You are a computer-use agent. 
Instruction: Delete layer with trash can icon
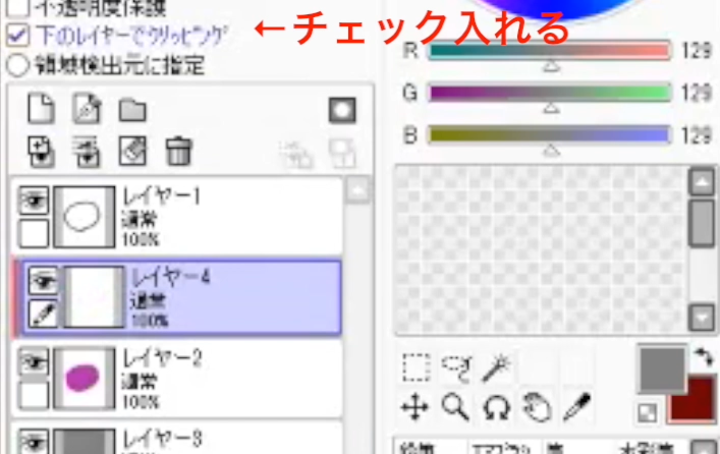[x=179, y=151]
